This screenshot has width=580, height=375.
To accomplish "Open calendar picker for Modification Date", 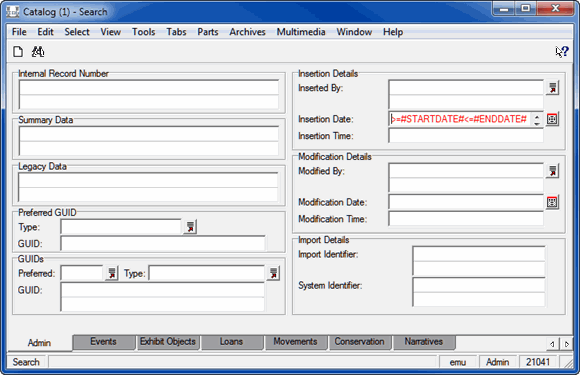I will point(552,202).
